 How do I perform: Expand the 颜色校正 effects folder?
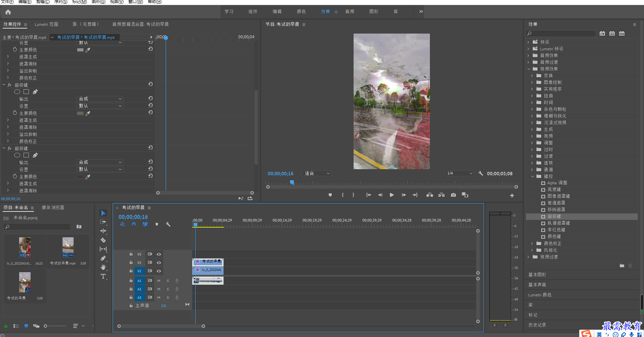coord(532,243)
